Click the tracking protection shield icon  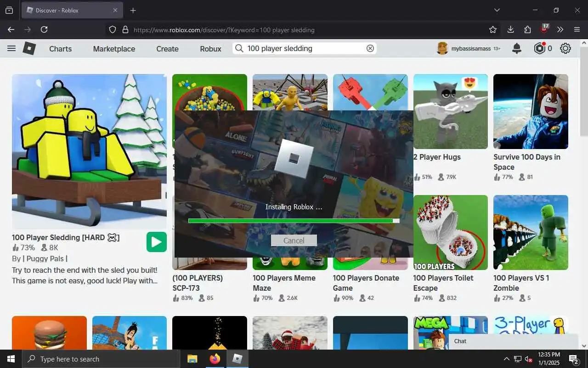pyautogui.click(x=113, y=29)
